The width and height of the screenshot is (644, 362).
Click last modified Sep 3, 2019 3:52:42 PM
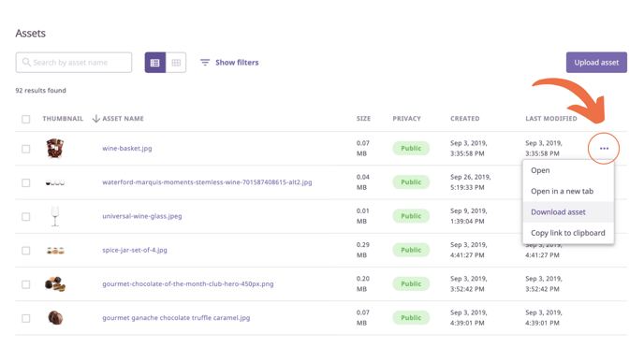coord(544,283)
